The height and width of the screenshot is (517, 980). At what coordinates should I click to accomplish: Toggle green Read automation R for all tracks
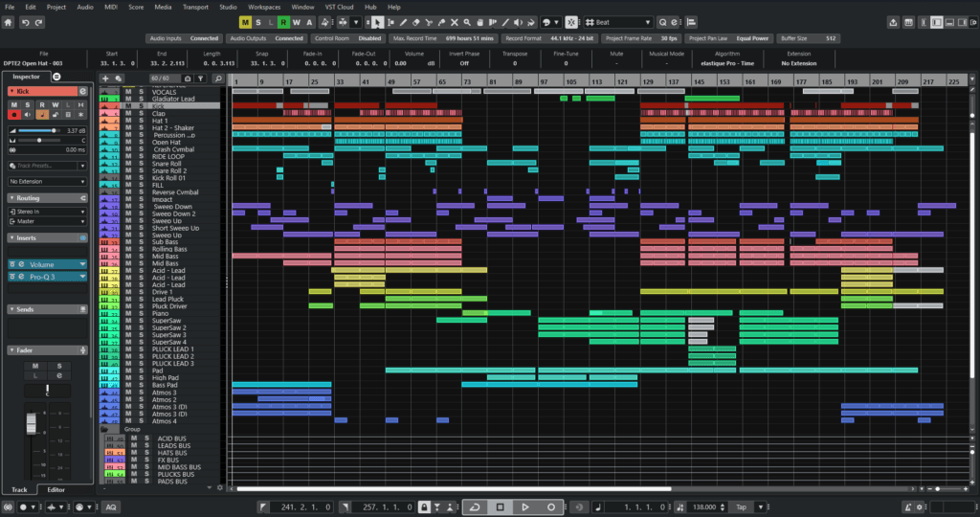pyautogui.click(x=283, y=23)
